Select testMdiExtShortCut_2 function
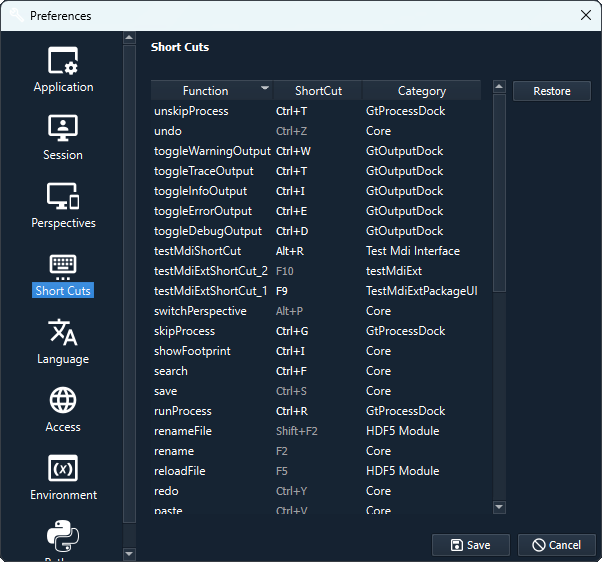 click(211, 271)
